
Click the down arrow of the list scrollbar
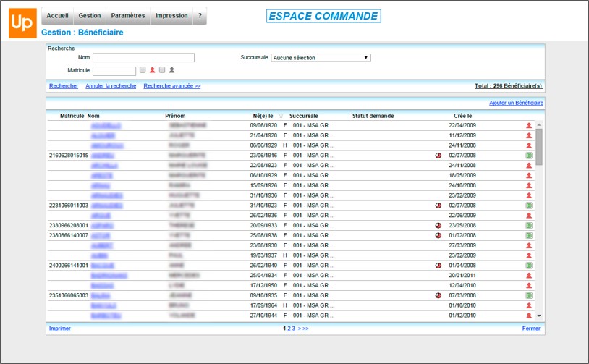pos(539,316)
